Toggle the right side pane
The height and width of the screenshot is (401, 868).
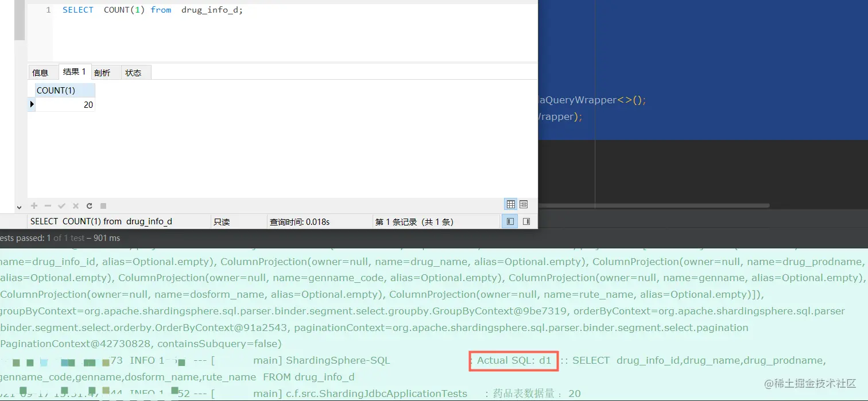pos(526,221)
